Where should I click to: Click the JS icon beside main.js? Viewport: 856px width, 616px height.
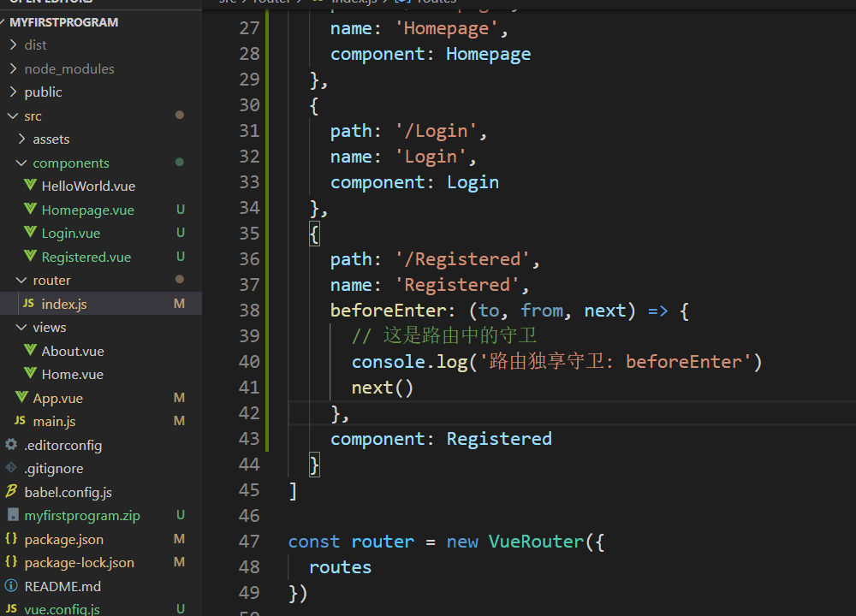point(20,420)
